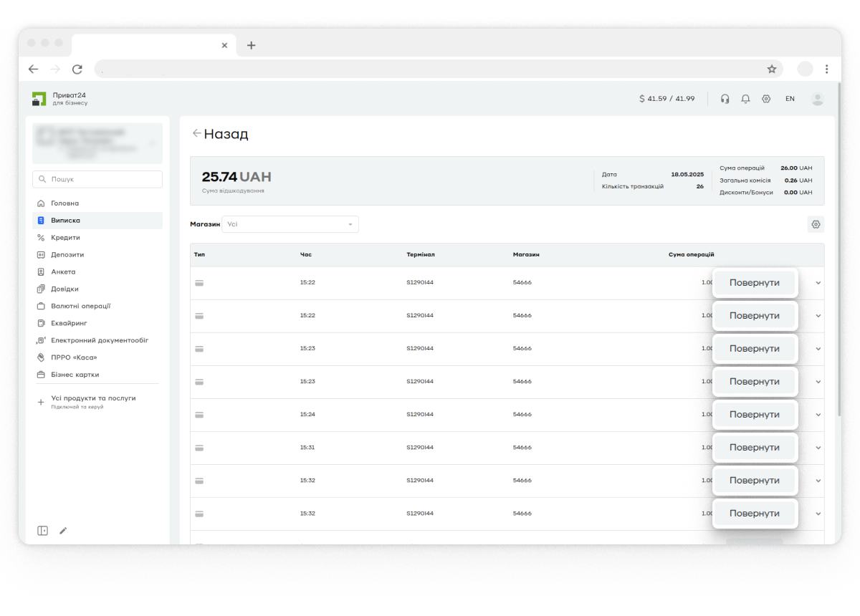The width and height of the screenshot is (860, 616).
Task: Click the Пошук search field
Action: point(97,179)
